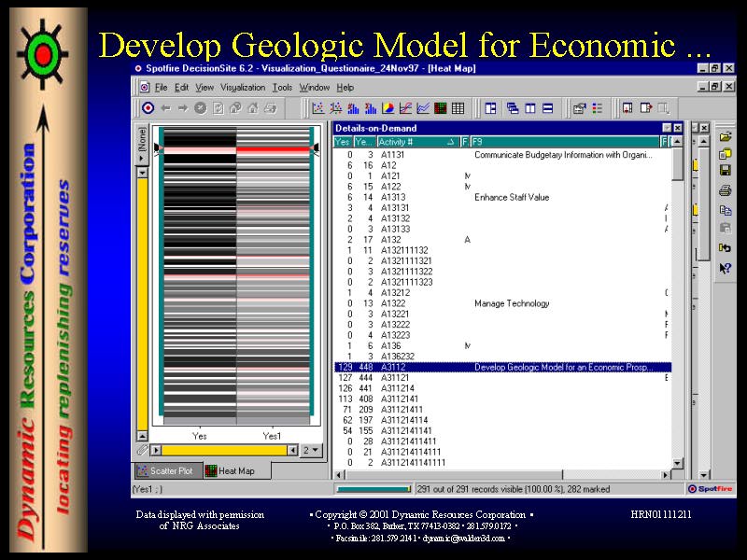The width and height of the screenshot is (747, 560).
Task: Click the Scatter Plot toolbar icon
Action: pyautogui.click(x=317, y=108)
